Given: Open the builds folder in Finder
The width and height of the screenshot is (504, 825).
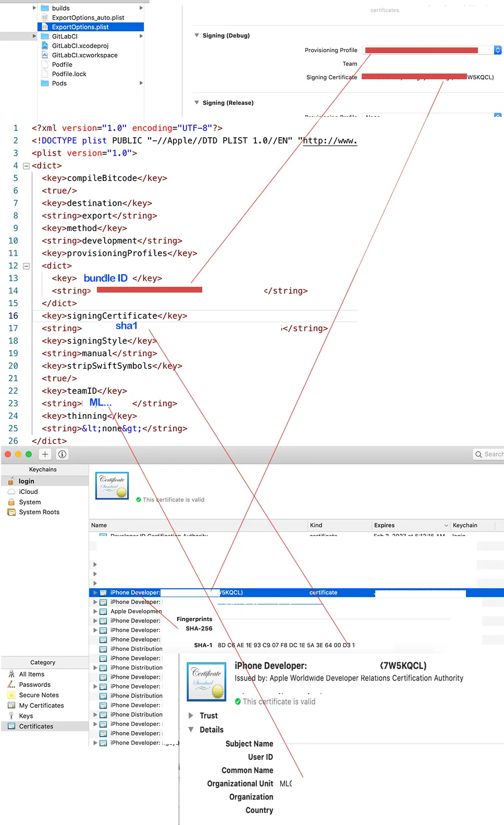Looking at the screenshot, I should coord(60,8).
